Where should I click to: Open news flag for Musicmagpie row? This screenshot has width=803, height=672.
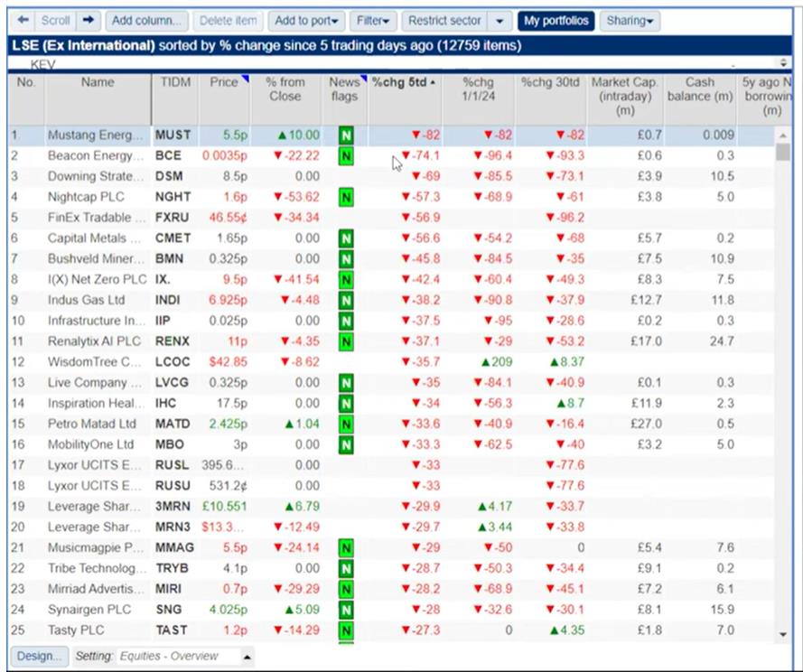(346, 548)
